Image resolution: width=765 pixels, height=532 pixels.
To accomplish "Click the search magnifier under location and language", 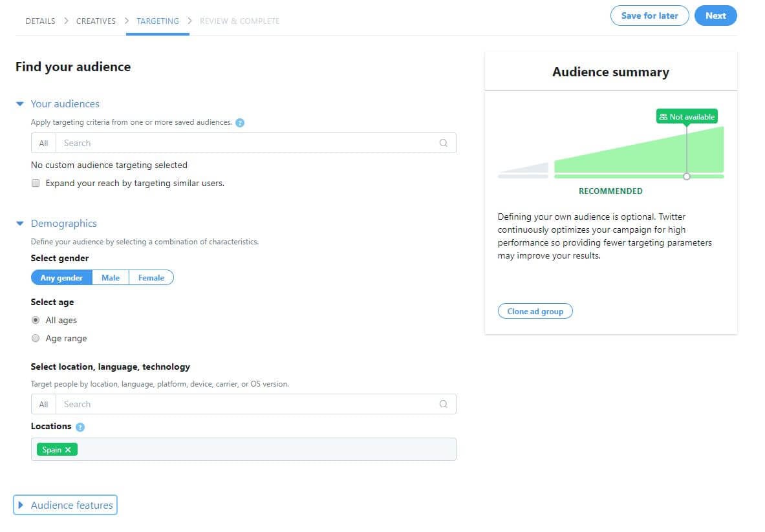I will pyautogui.click(x=444, y=404).
